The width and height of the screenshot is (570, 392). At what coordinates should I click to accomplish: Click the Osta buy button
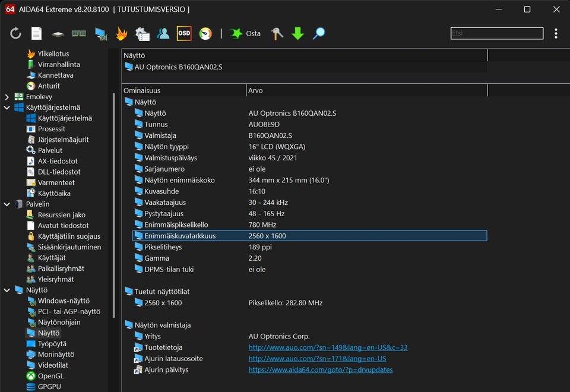246,34
